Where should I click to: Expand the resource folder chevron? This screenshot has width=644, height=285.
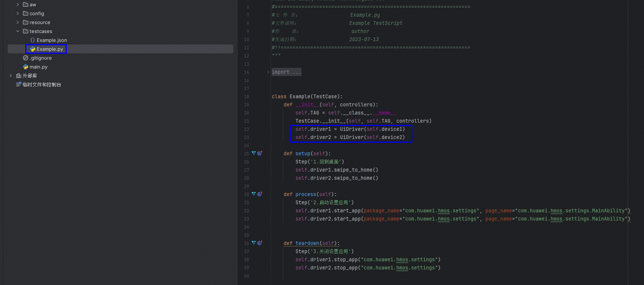coord(17,22)
